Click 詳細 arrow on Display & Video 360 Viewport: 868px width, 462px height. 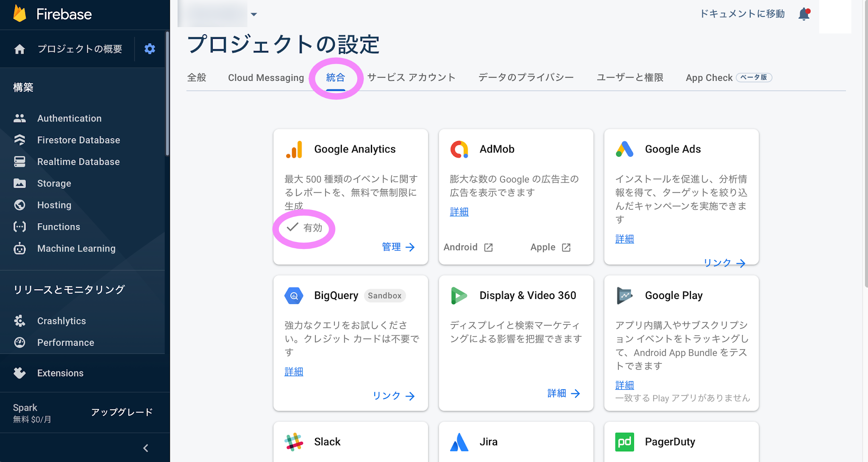pyautogui.click(x=564, y=393)
